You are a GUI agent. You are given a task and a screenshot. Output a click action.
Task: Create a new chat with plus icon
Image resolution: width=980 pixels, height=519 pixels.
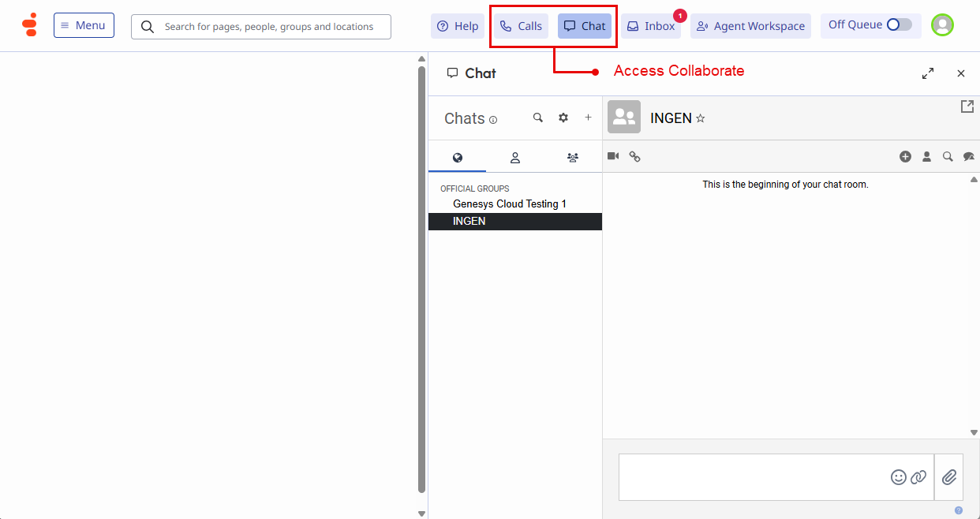pyautogui.click(x=588, y=118)
